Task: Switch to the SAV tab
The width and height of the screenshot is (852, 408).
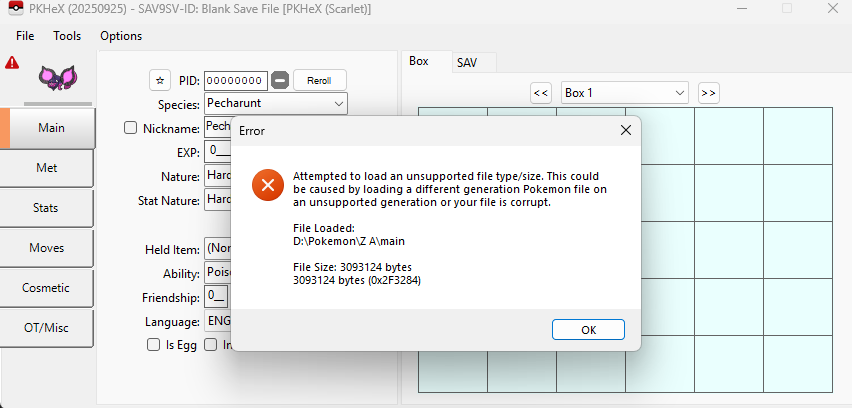Action: (x=467, y=62)
